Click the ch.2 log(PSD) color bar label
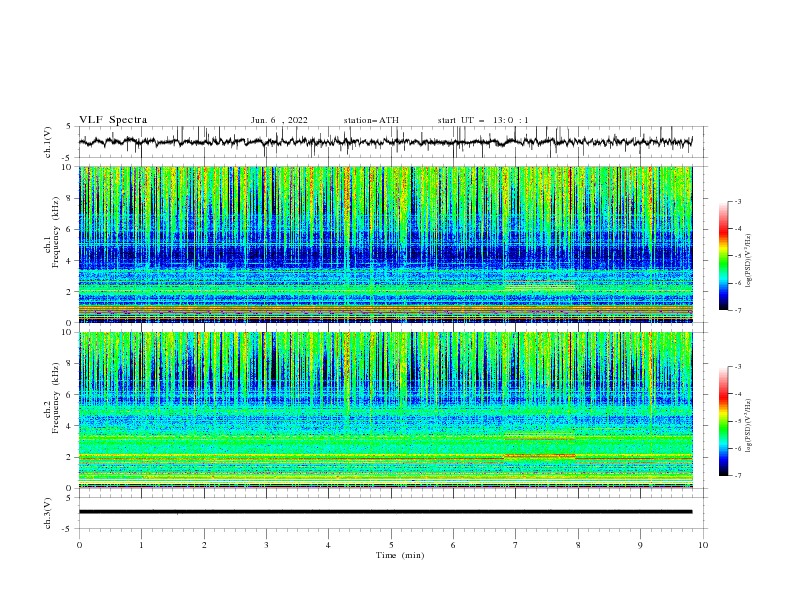The image size is (792, 612). [x=749, y=426]
